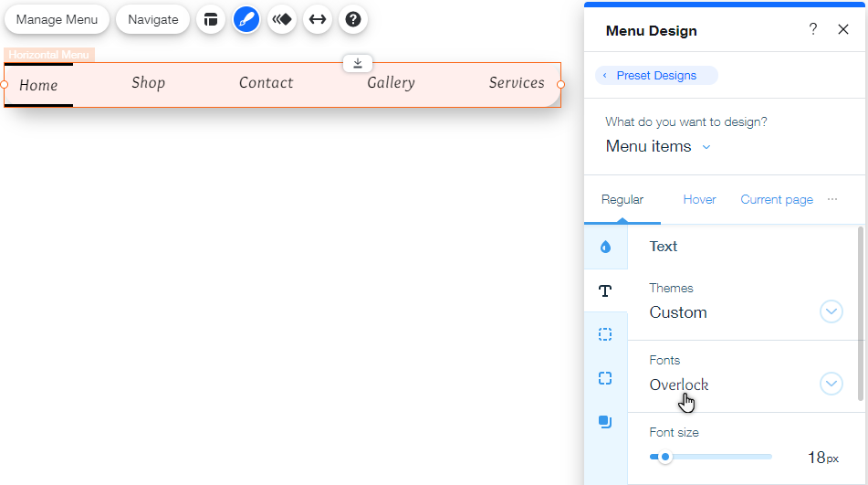
Task: Click the Navigate button
Action: [152, 19]
